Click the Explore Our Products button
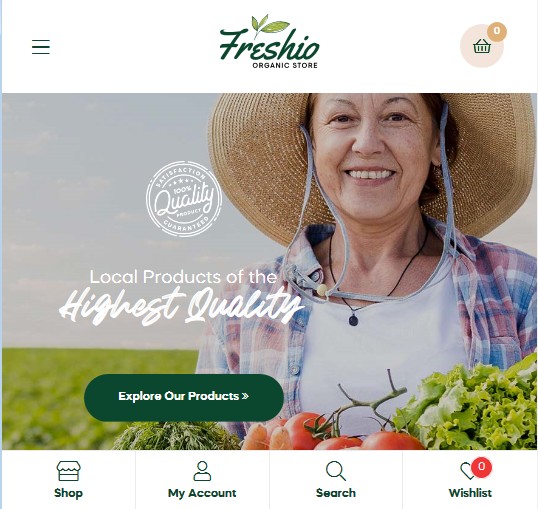The width and height of the screenshot is (538, 509). click(x=184, y=397)
